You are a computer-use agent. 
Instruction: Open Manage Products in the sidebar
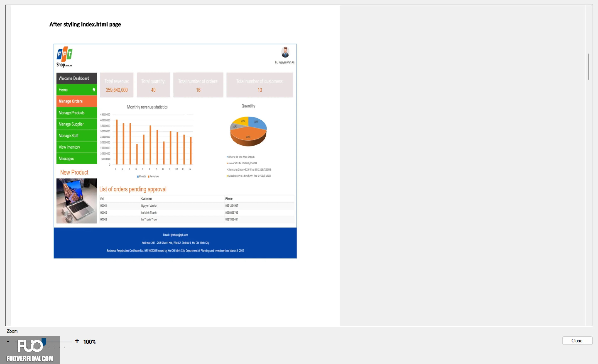[x=77, y=113]
